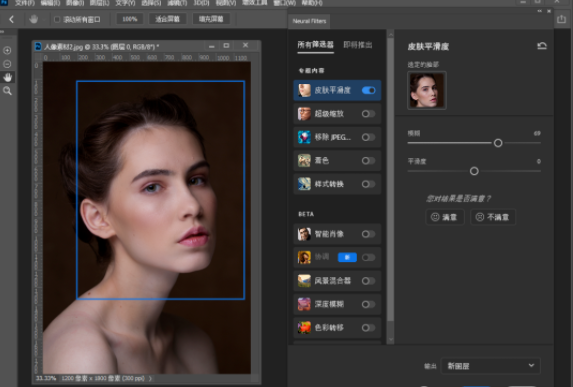573x387 pixels.
Task: Turn on the 着色 filter switch
Action: click(368, 160)
